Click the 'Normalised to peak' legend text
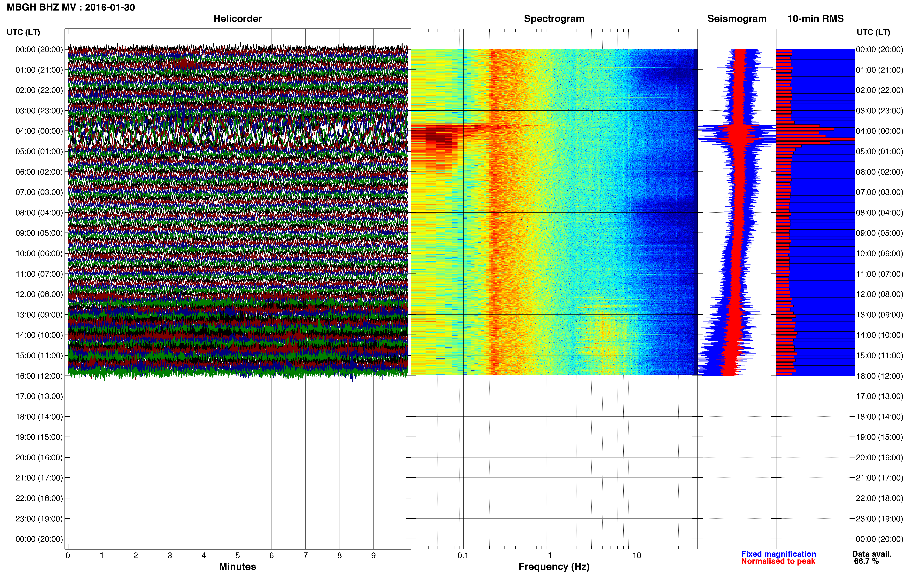Image resolution: width=924 pixels, height=578 pixels. (x=778, y=561)
